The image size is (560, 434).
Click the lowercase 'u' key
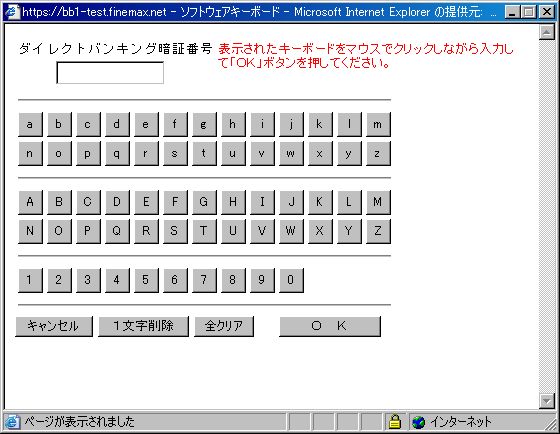click(x=233, y=154)
